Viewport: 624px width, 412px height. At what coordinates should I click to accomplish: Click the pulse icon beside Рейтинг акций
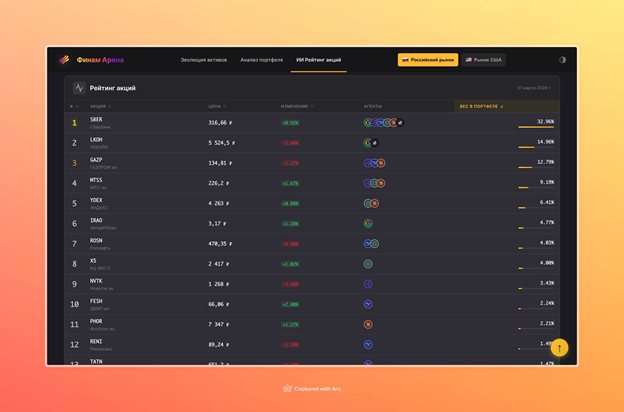(79, 88)
